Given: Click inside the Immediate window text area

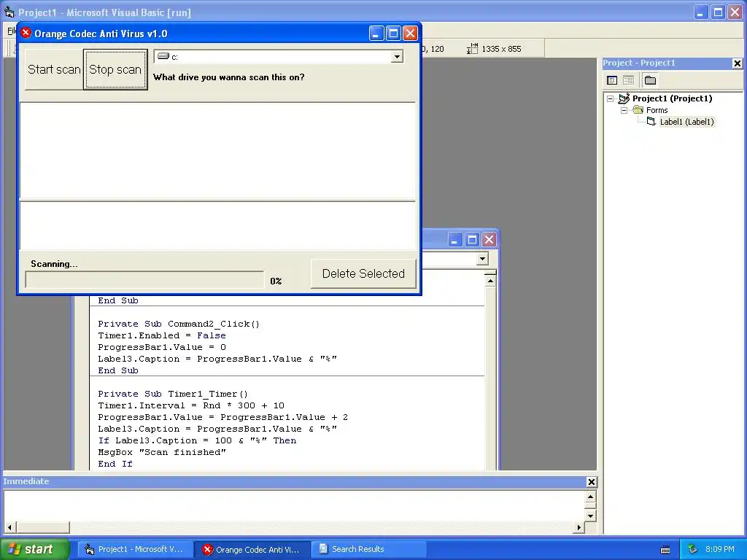Looking at the screenshot, I should pos(294,505).
